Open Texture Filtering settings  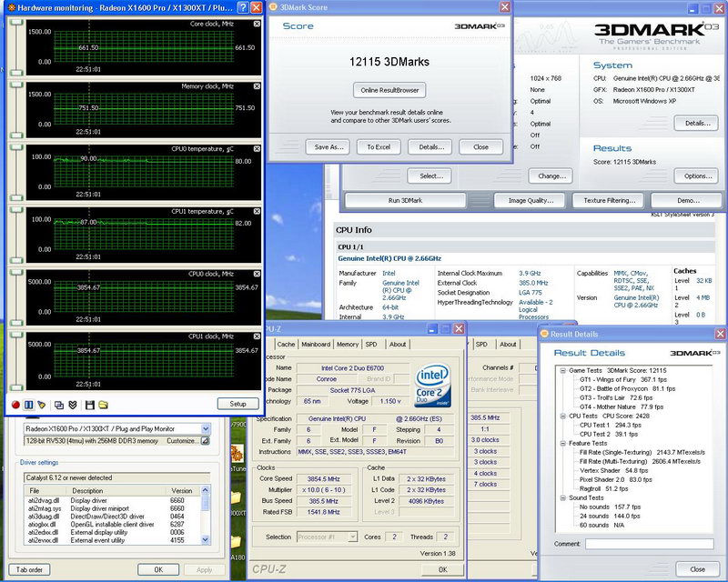point(609,200)
